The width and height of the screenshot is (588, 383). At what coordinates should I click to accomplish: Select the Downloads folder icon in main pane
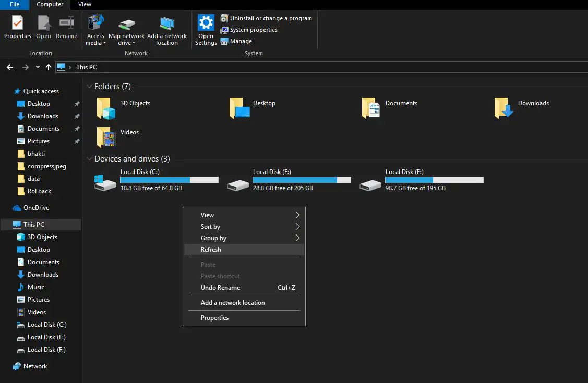[503, 108]
